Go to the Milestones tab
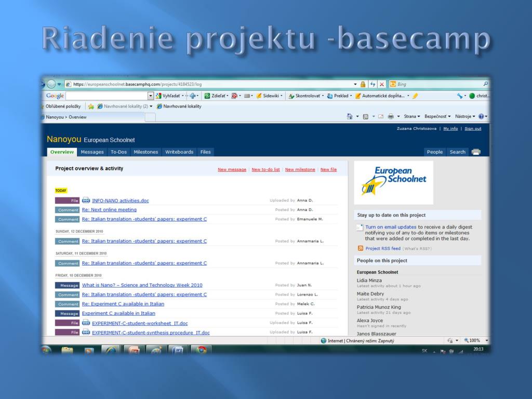 [x=146, y=152]
